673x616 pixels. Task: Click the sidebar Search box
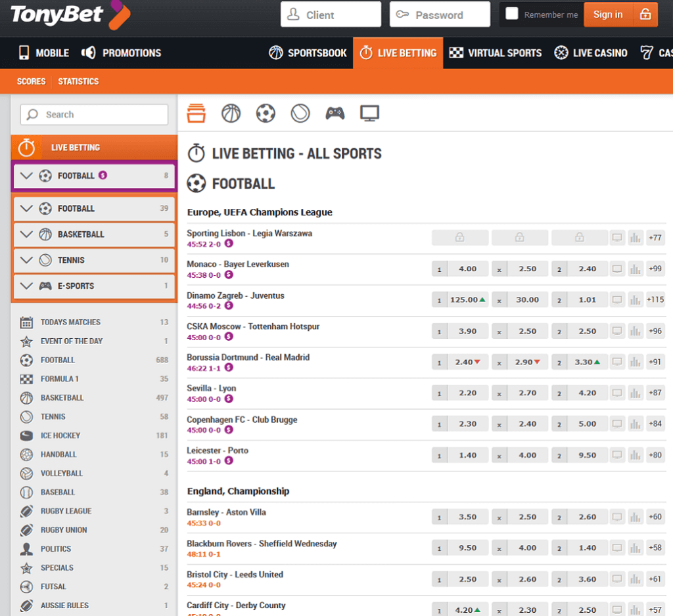94,114
